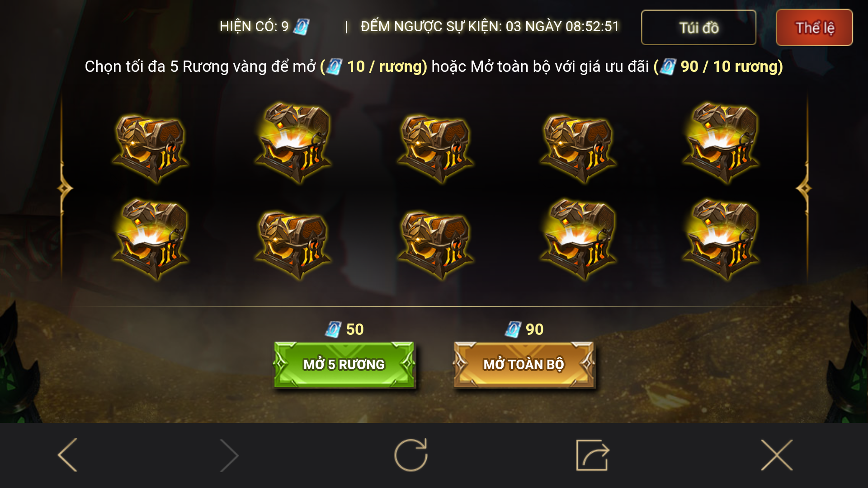
Task: Select the third chest in bottom row
Action: coord(435,245)
